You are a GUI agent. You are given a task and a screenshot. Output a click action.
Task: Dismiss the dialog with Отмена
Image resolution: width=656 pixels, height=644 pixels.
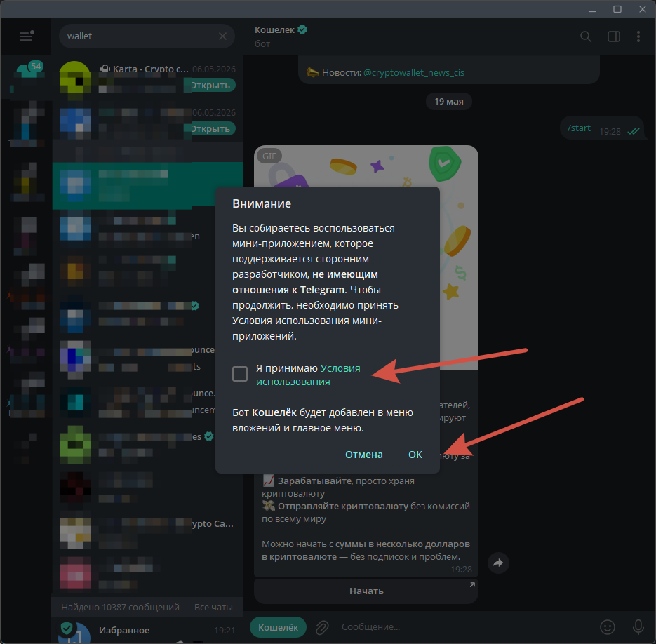coord(363,455)
